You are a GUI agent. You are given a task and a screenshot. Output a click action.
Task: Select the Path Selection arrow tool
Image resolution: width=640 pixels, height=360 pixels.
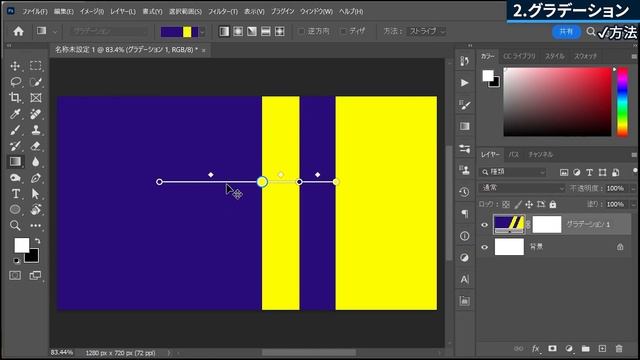tap(36, 193)
